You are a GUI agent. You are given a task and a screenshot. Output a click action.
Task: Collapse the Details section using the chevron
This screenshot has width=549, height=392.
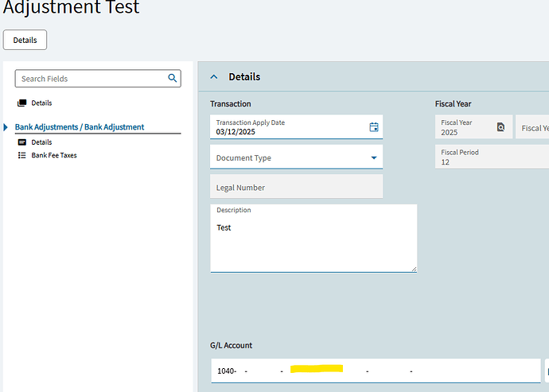[213, 77]
